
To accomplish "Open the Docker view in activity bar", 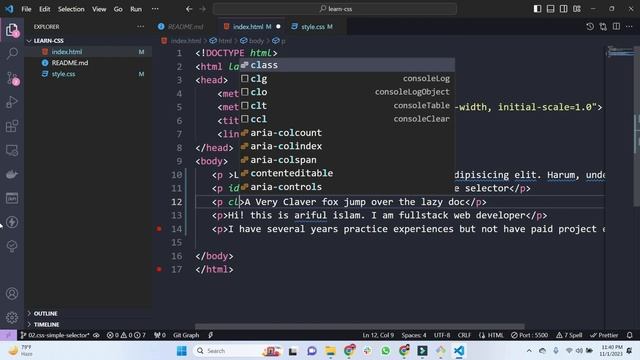I will (x=12, y=174).
